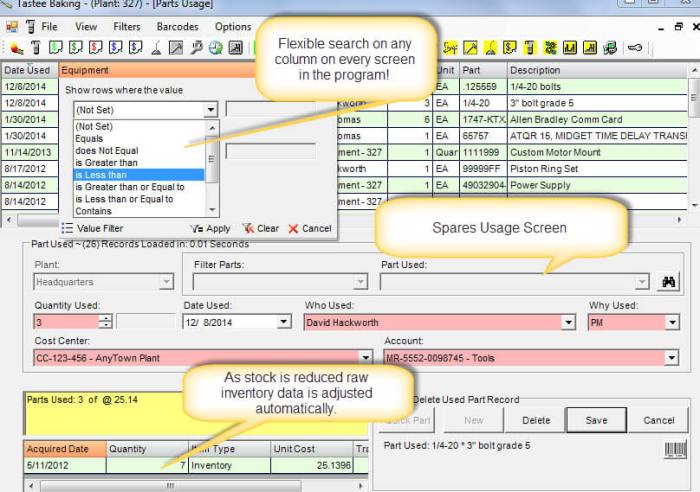Click Apply in the filter popup
Screen dimensions: 700x492
[210, 229]
